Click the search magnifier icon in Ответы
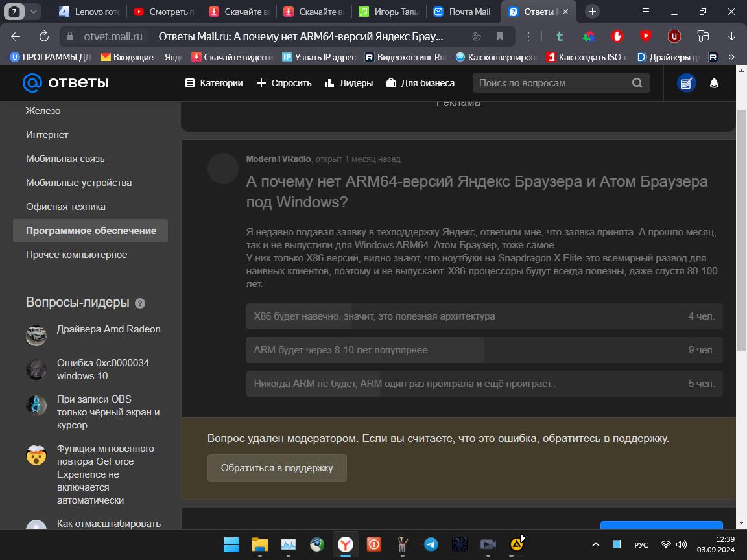 [637, 83]
